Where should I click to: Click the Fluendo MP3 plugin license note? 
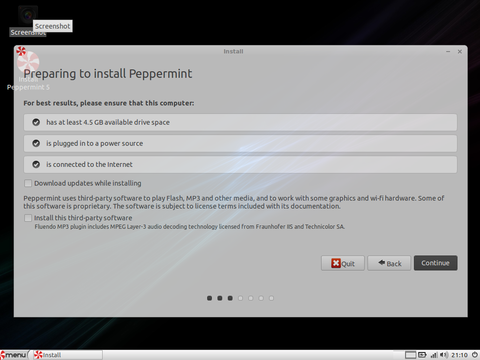190,227
